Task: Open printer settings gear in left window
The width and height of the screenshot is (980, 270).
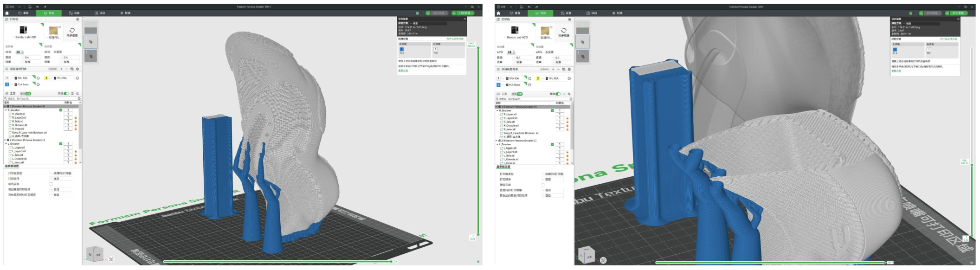Action: click(x=77, y=19)
